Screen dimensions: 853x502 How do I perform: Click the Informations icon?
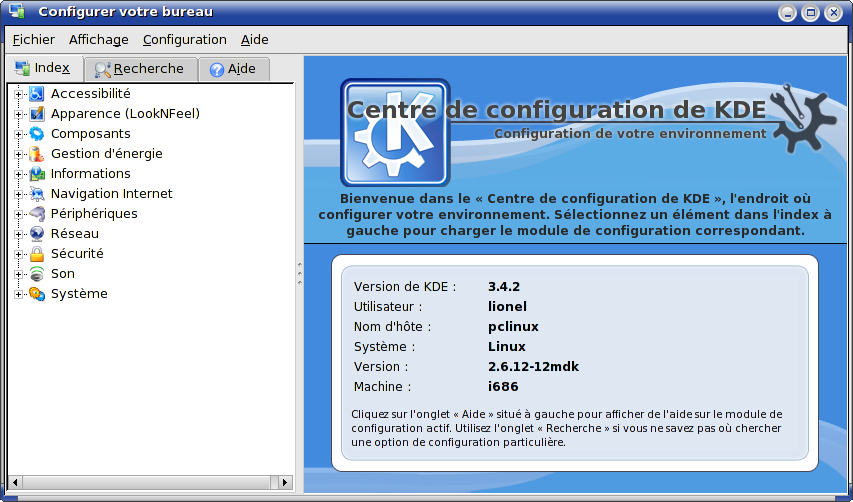(36, 174)
